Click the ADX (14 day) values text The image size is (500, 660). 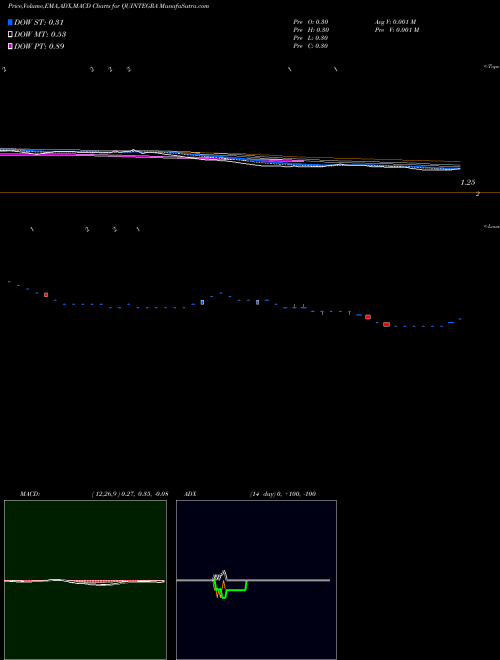(282, 494)
